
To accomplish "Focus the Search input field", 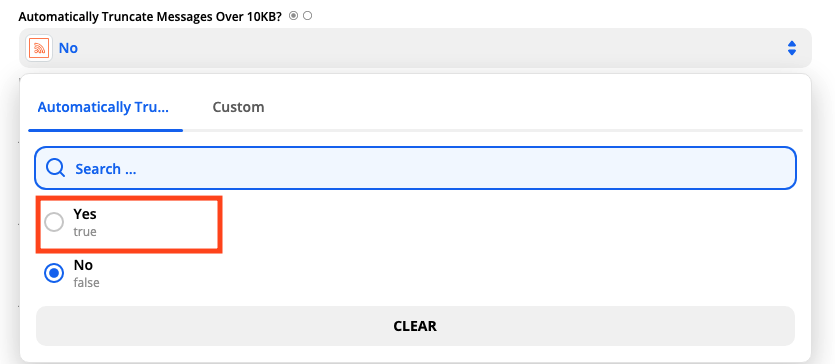I will click(415, 169).
